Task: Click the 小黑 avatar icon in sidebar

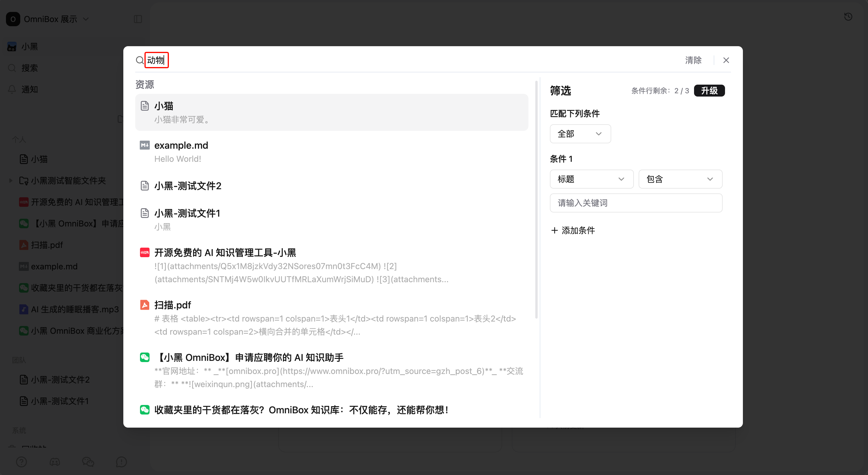Action: pos(12,46)
